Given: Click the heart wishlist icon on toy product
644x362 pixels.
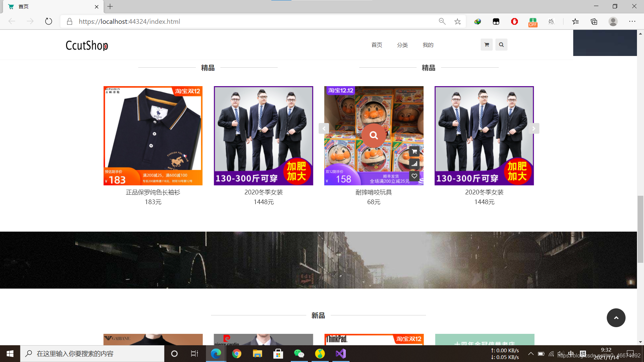Looking at the screenshot, I should pos(414,176).
